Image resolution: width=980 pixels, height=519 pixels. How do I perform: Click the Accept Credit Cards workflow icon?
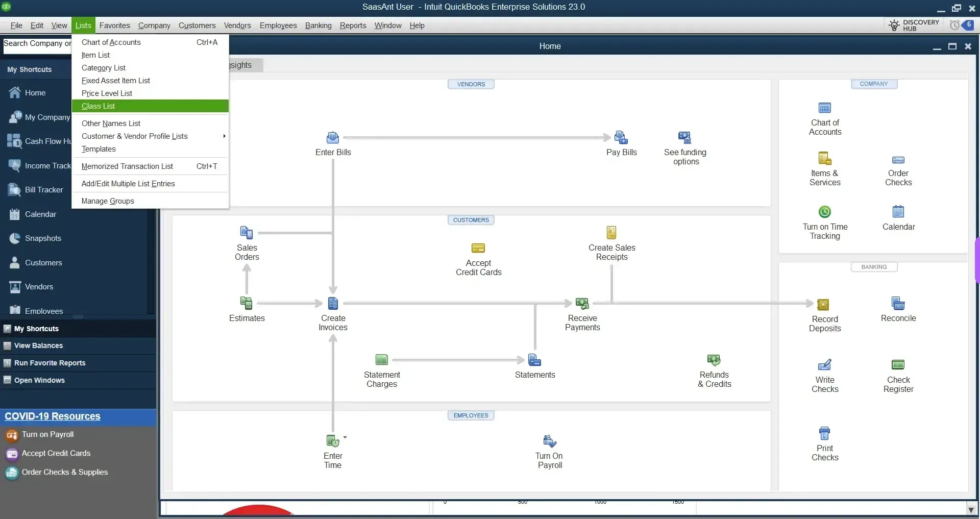478,248
